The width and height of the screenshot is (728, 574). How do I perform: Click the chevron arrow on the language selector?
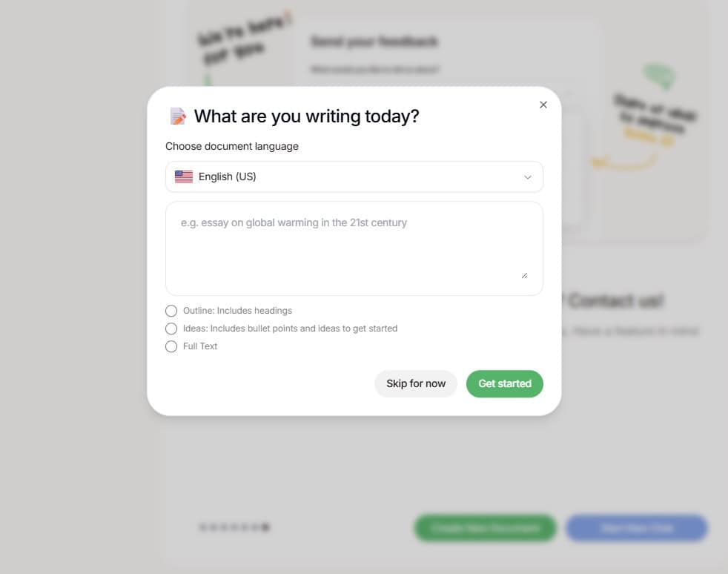528,177
